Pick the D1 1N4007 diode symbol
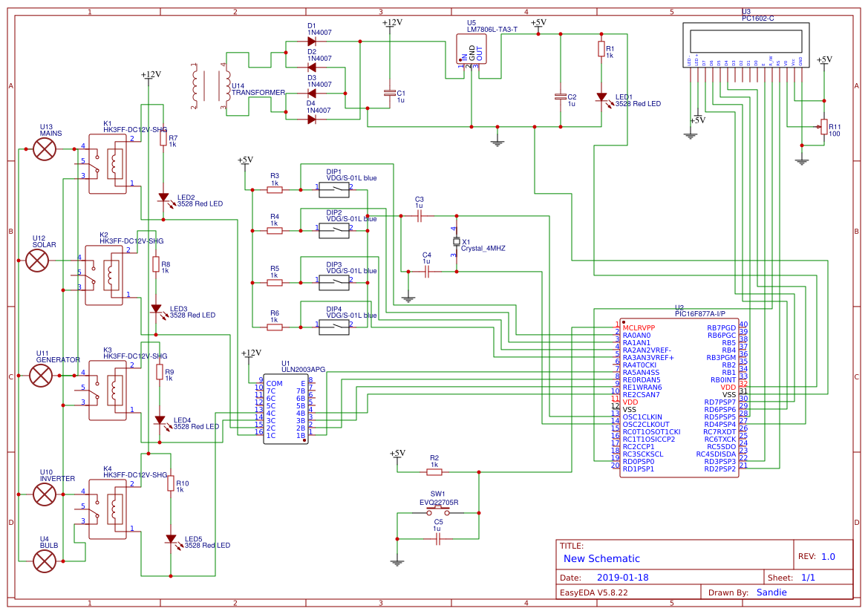This screenshot has height=614, width=868. click(312, 42)
